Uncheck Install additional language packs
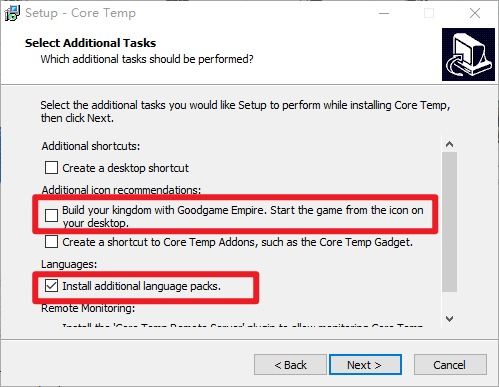 [51, 286]
